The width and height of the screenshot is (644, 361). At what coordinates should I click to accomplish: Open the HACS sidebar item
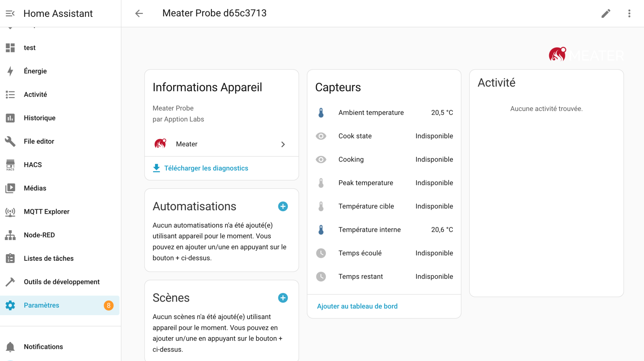[x=33, y=165]
